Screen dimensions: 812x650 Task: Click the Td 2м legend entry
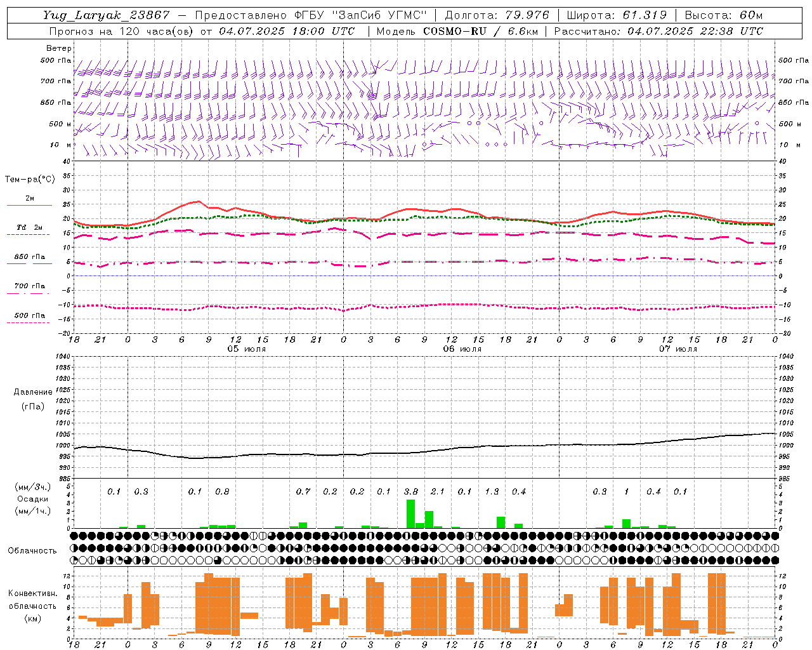pyautogui.click(x=30, y=227)
